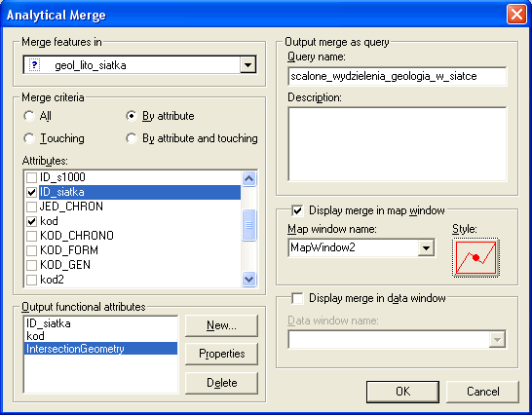This screenshot has height=415, width=532.
Task: Toggle Display merge in map window
Action: point(297,210)
